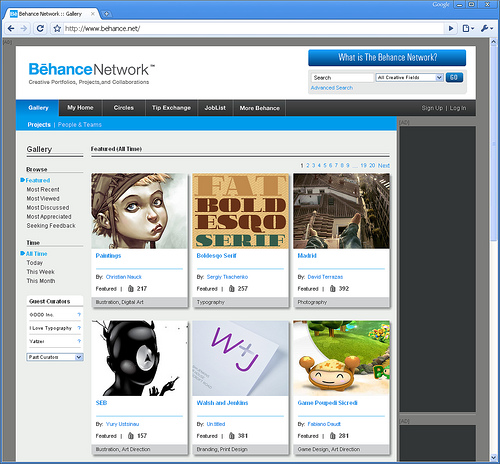This screenshot has width=500, height=464.
Task: Expand the Past Curators dropdown
Action: click(55, 357)
